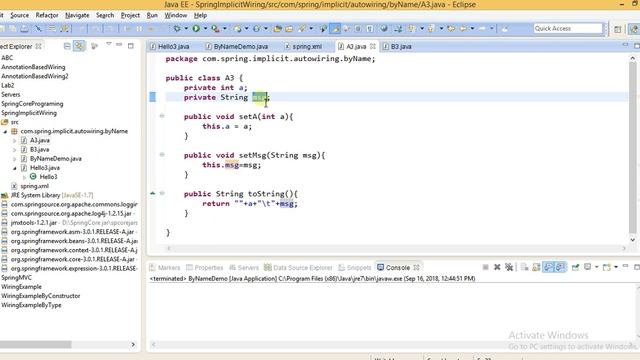This screenshot has height=360, width=640.
Task: Click Collapse All icon in Project Explorer
Action: tap(67, 46)
